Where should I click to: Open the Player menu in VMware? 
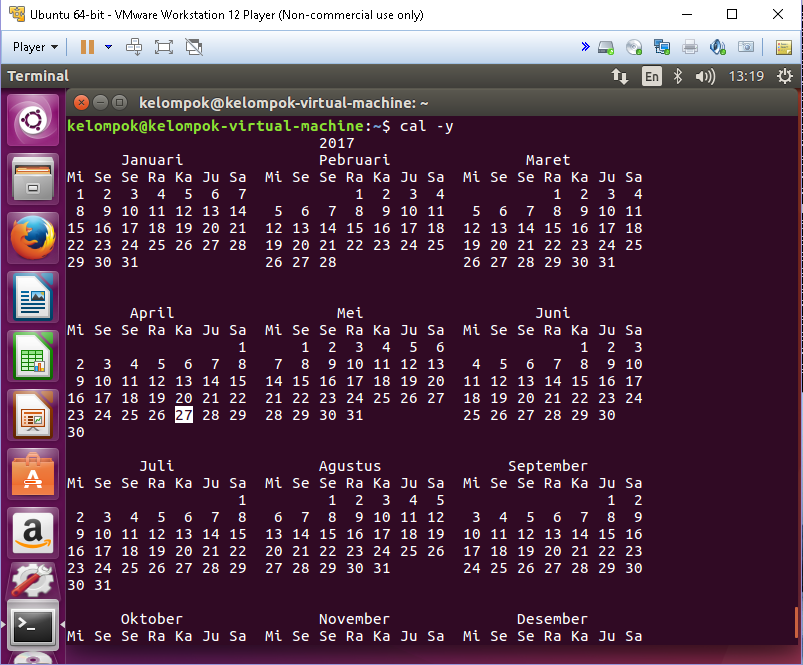point(35,47)
